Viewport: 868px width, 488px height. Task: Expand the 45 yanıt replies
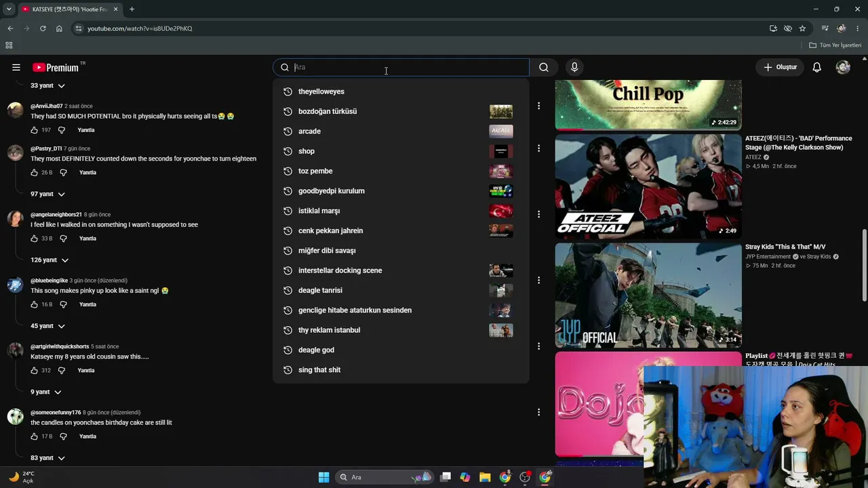[47, 326]
